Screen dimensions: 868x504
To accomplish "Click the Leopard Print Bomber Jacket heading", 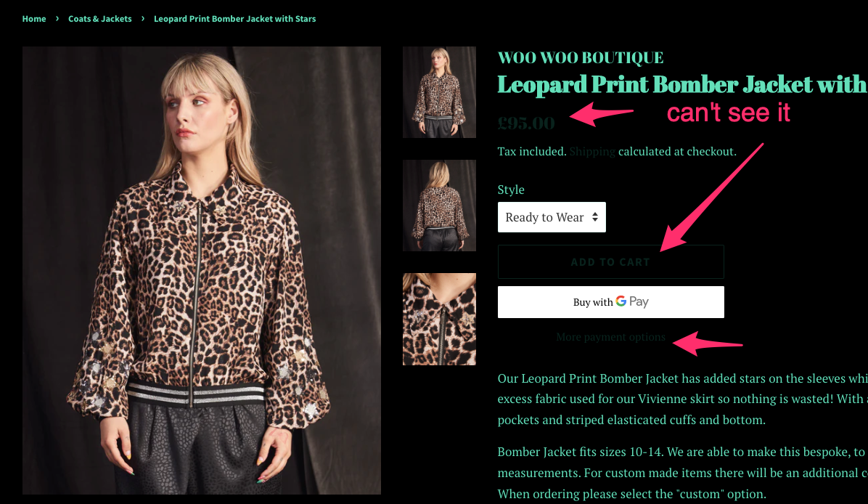I will 682,85.
